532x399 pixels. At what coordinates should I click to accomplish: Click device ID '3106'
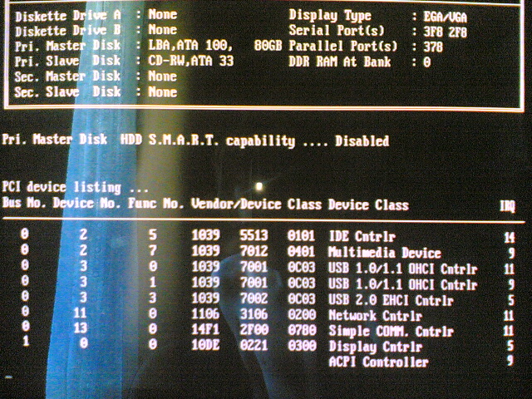click(x=254, y=314)
